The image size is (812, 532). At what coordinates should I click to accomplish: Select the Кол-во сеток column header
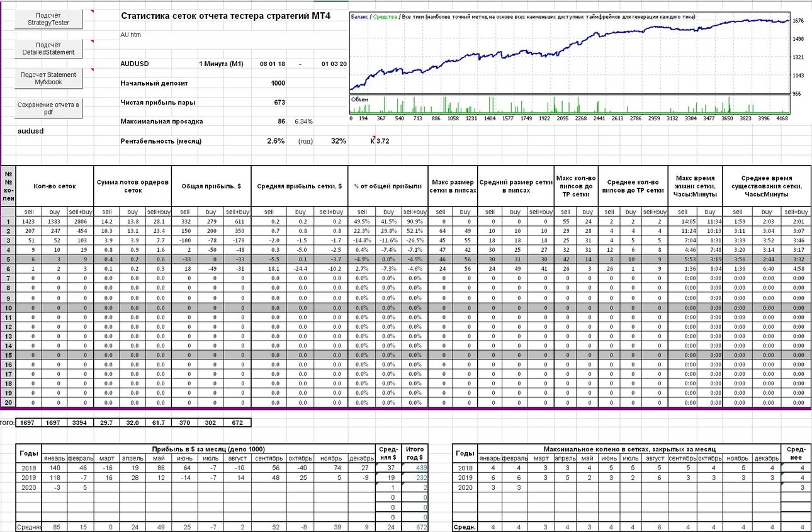(x=54, y=186)
